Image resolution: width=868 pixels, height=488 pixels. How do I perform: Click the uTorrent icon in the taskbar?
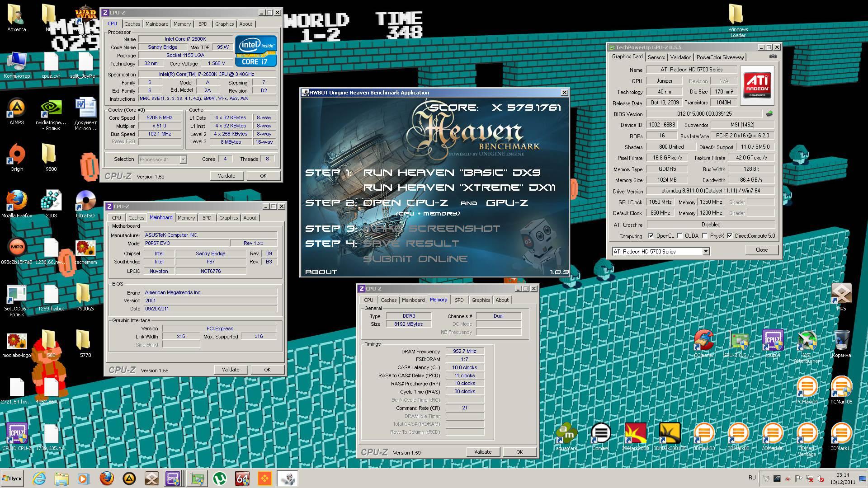(x=220, y=479)
